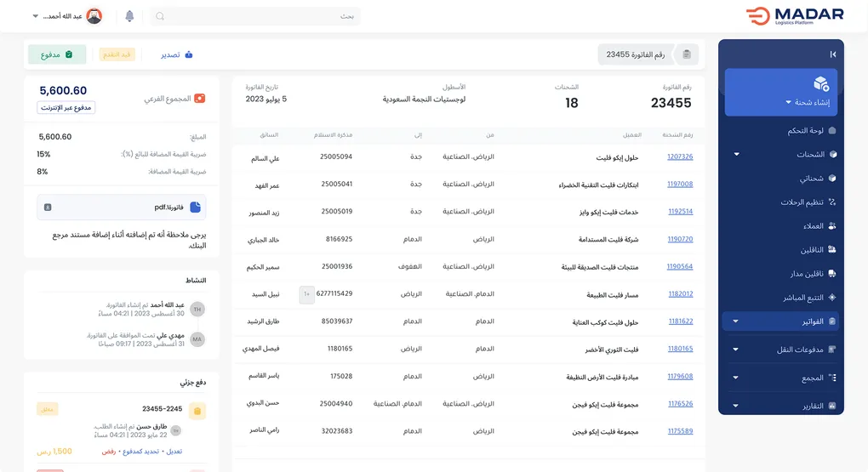
Task: Click the MADAR logo
Action: (795, 16)
